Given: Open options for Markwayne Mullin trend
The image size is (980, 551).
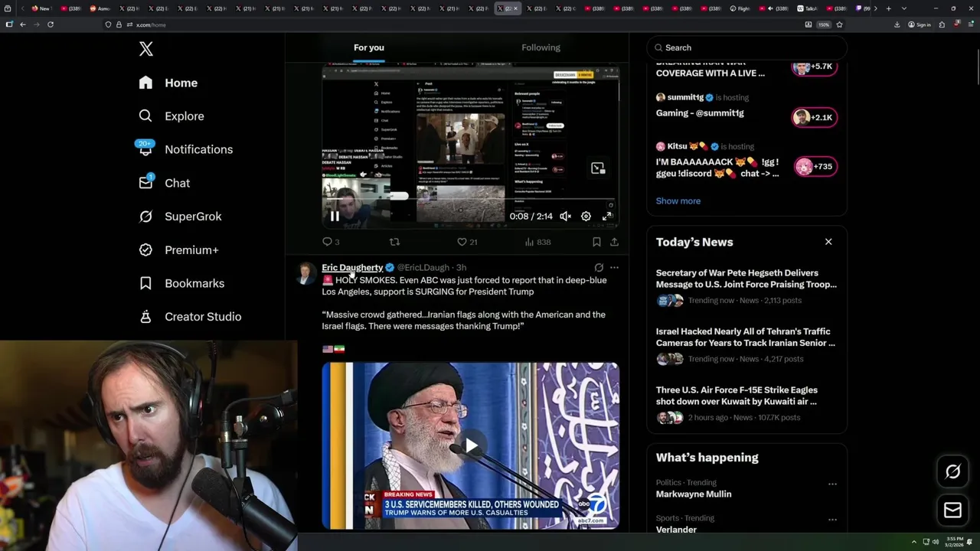Looking at the screenshot, I should 832,484.
